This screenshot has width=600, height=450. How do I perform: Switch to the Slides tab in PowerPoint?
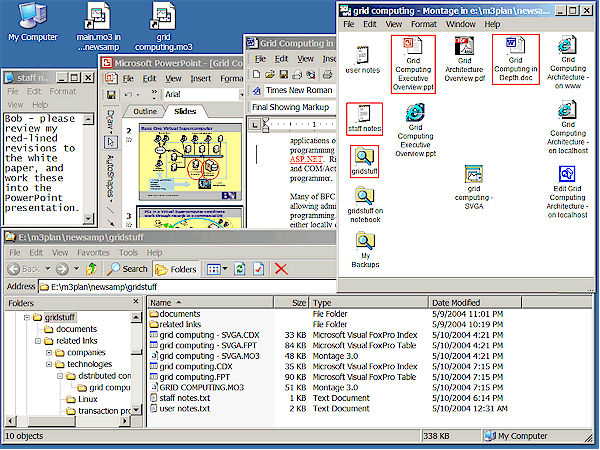click(185, 111)
